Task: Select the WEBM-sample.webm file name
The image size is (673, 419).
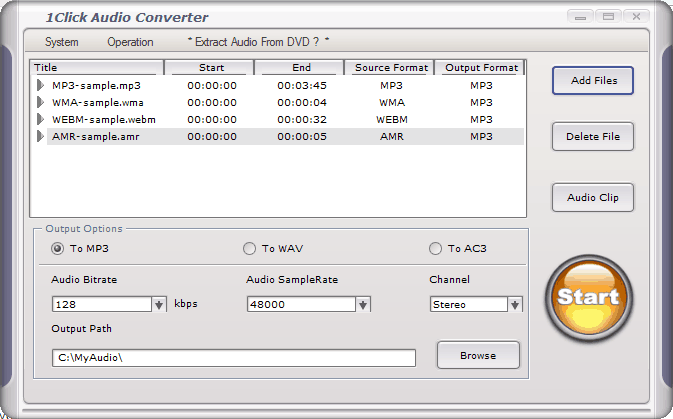Action: [x=104, y=119]
